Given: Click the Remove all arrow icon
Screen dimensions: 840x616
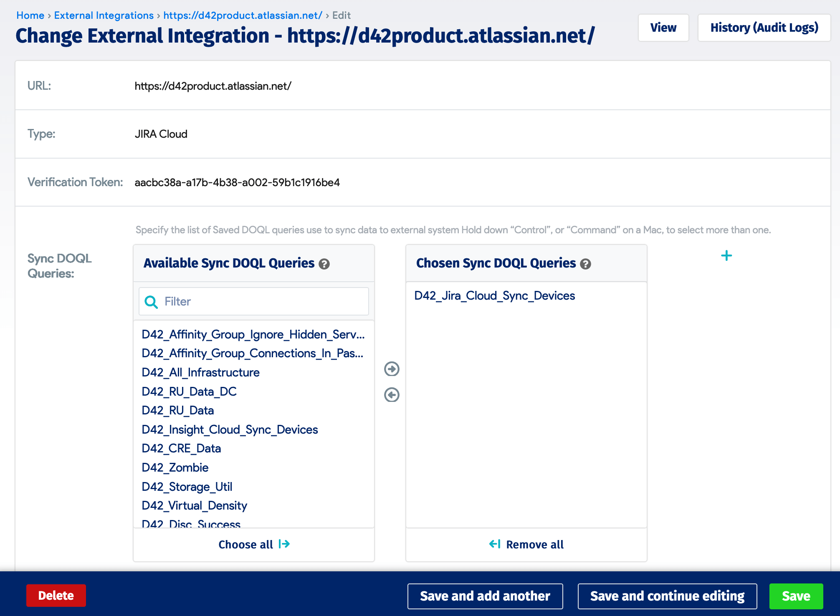Looking at the screenshot, I should click(x=495, y=544).
